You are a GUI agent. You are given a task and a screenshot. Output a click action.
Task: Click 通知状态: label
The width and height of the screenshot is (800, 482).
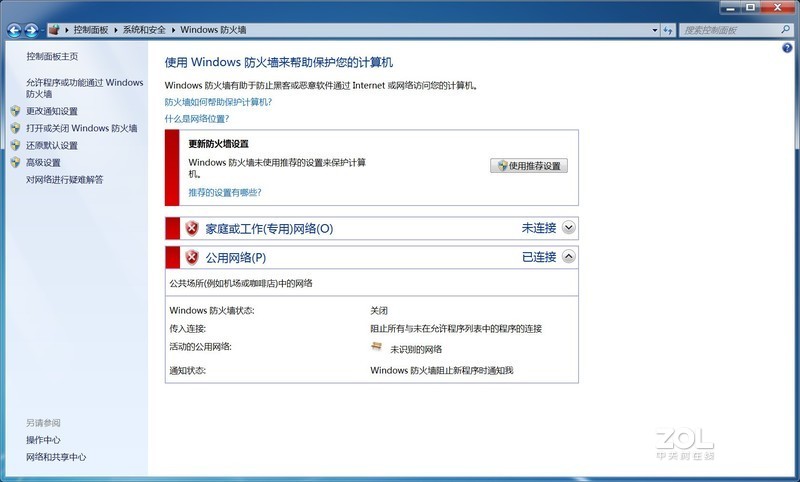[188, 370]
